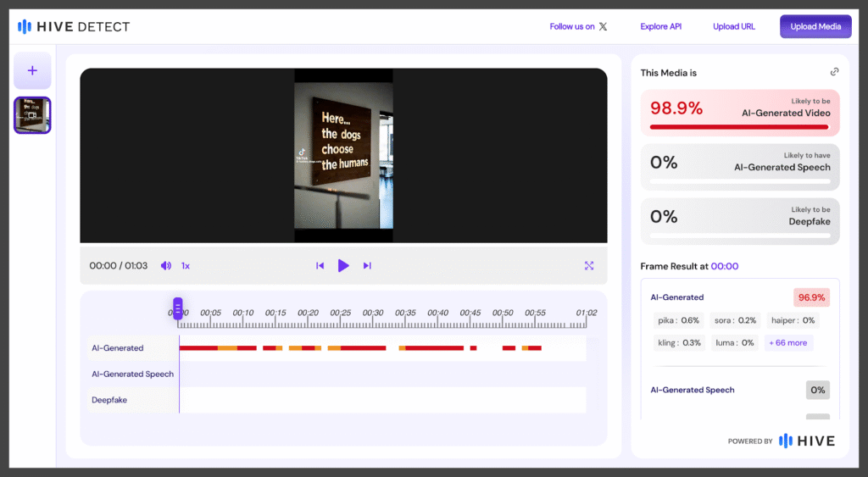Change playback speed from 1x
The width and height of the screenshot is (868, 477).
186,265
